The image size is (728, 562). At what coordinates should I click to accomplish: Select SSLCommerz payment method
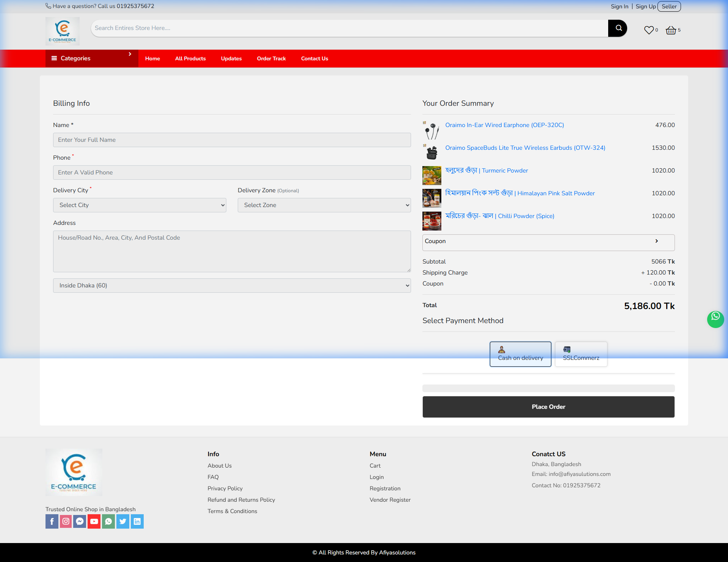581,354
